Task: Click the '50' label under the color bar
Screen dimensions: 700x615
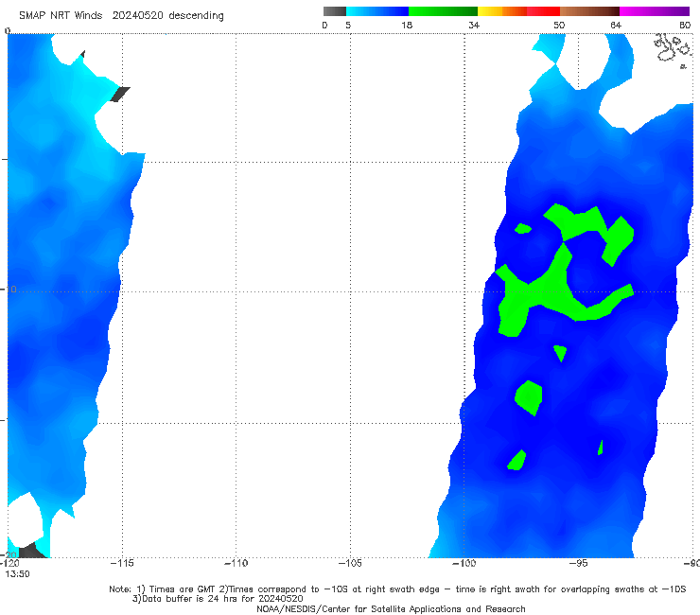Action: pos(559,25)
